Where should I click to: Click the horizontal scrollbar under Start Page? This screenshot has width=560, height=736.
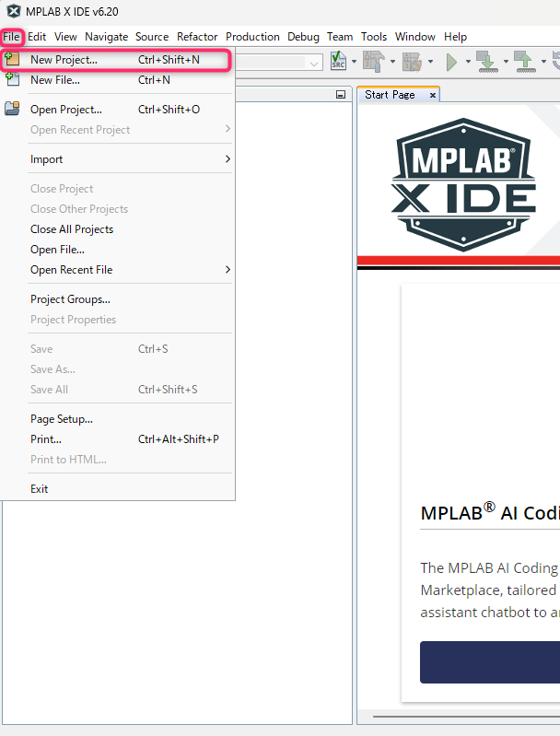coord(467,717)
